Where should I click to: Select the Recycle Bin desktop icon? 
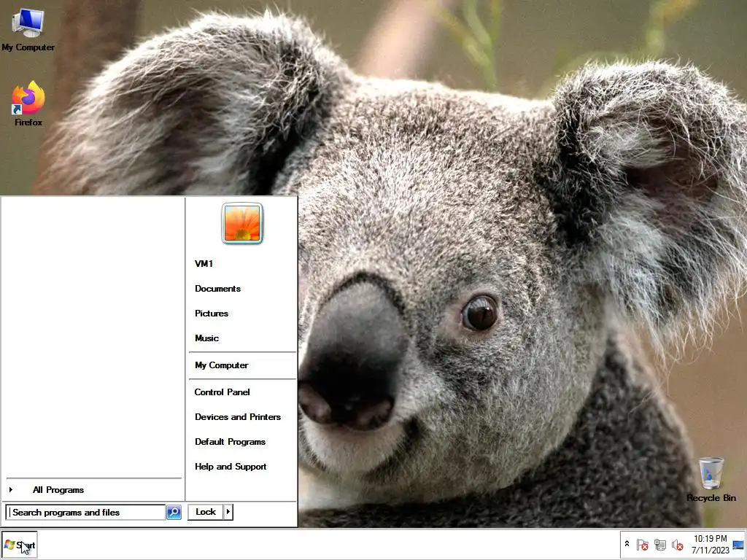click(711, 480)
